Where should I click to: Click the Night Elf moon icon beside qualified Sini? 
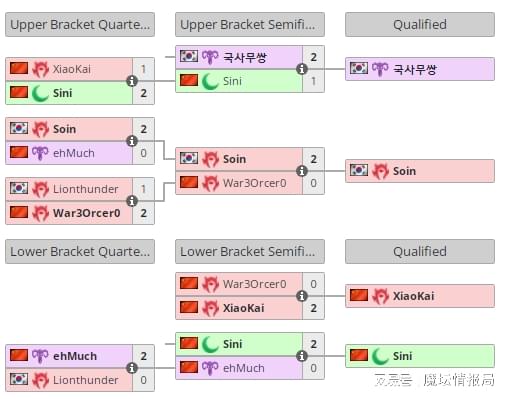point(380,356)
